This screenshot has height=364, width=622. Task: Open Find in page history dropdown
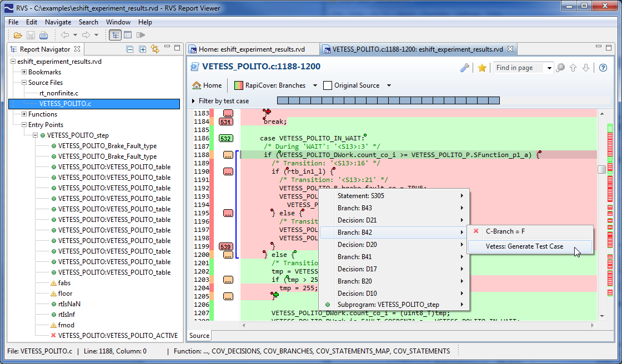point(549,68)
